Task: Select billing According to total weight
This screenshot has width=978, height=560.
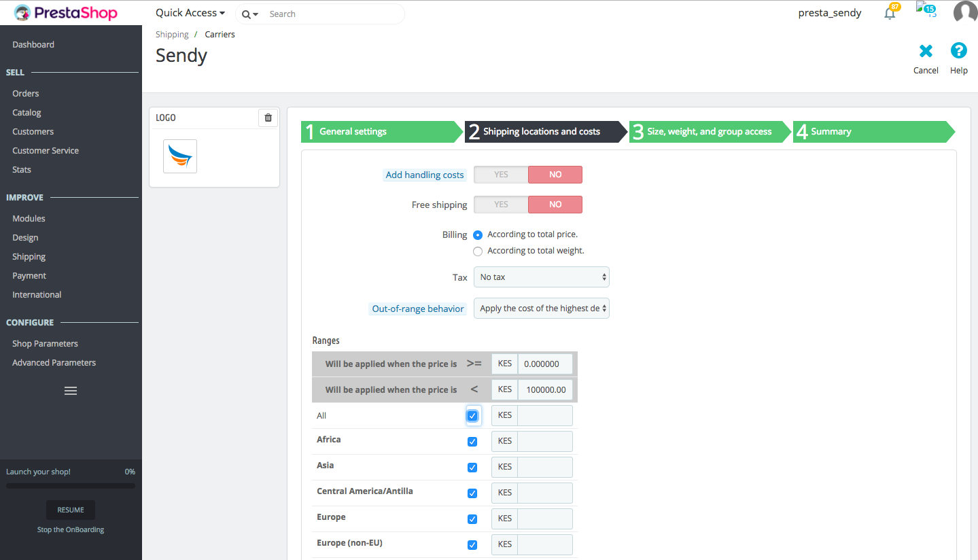Action: coord(478,251)
